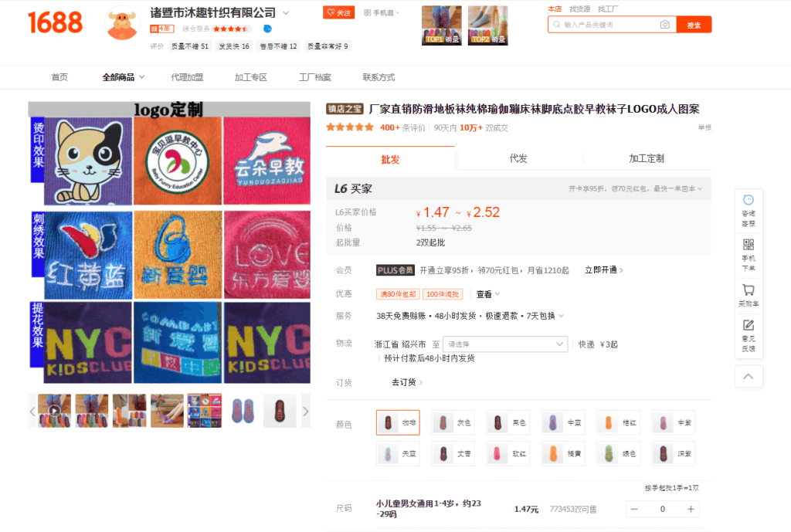Select 本店 search scope
Screen dimensions: 791x532
(x=555, y=9)
